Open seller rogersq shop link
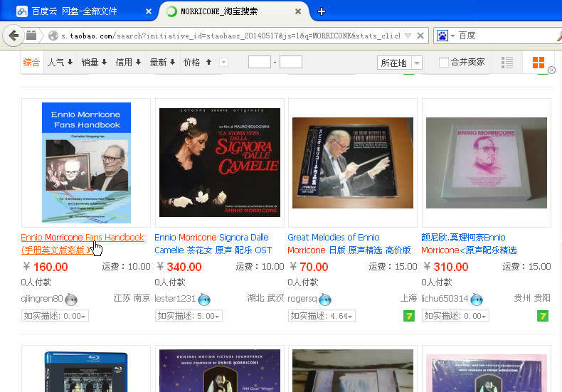This screenshot has width=562, height=392. click(302, 299)
